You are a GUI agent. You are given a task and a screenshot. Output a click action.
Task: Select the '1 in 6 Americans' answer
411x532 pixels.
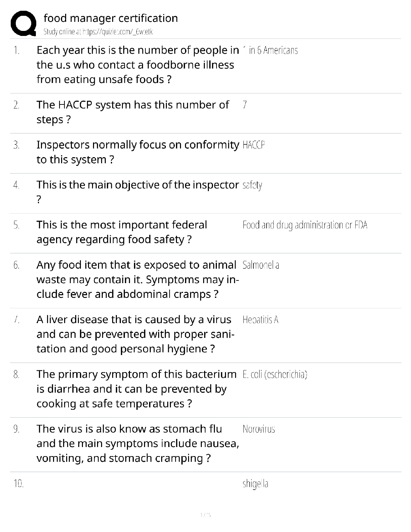click(x=270, y=50)
